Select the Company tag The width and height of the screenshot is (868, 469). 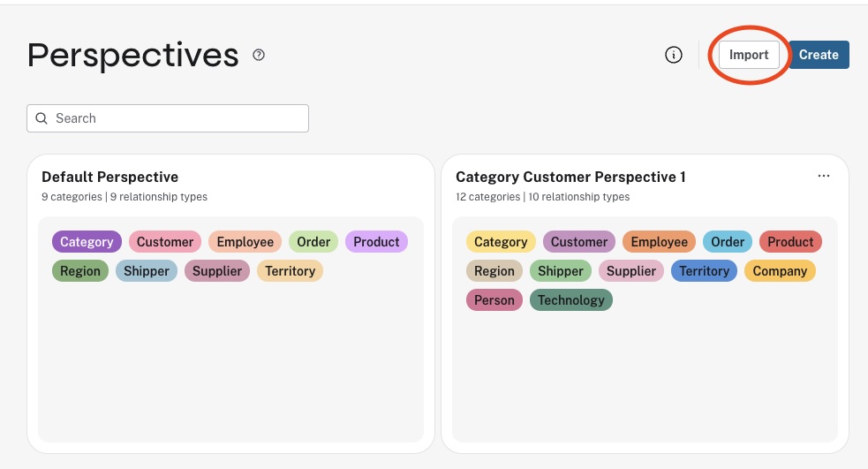tap(780, 271)
